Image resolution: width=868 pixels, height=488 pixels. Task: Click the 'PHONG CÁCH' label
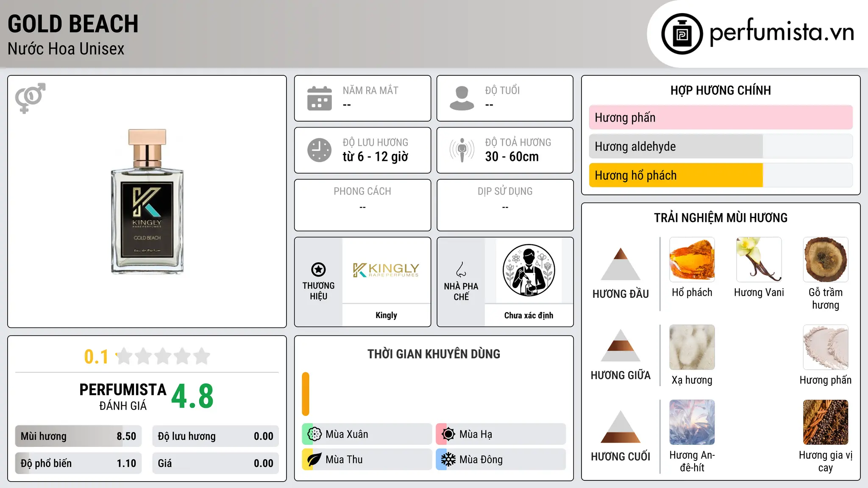[x=362, y=191]
